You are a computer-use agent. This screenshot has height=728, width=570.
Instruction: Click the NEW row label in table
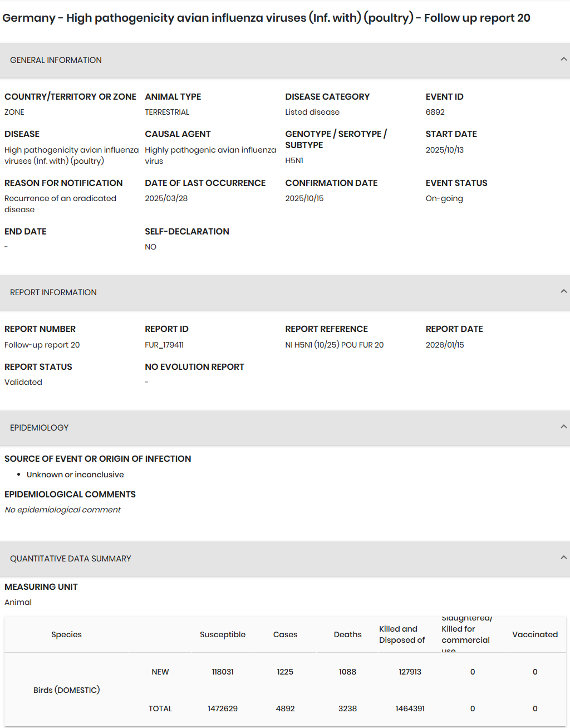coord(160,672)
